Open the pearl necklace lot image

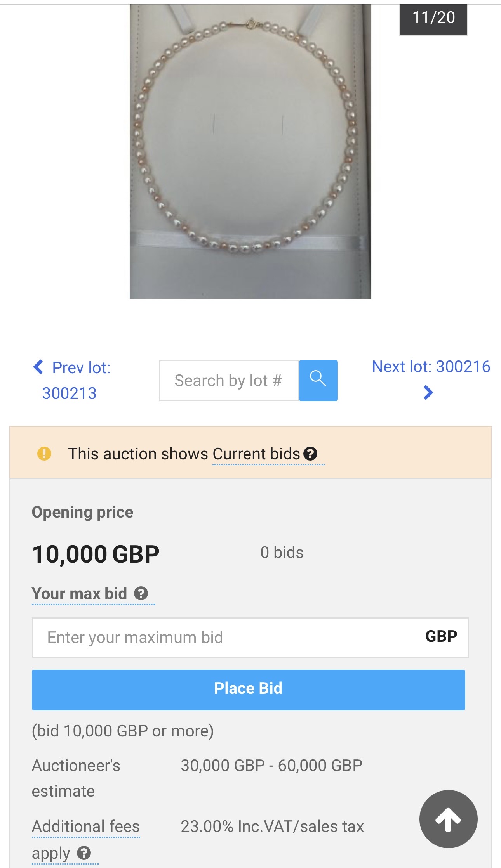click(x=250, y=151)
